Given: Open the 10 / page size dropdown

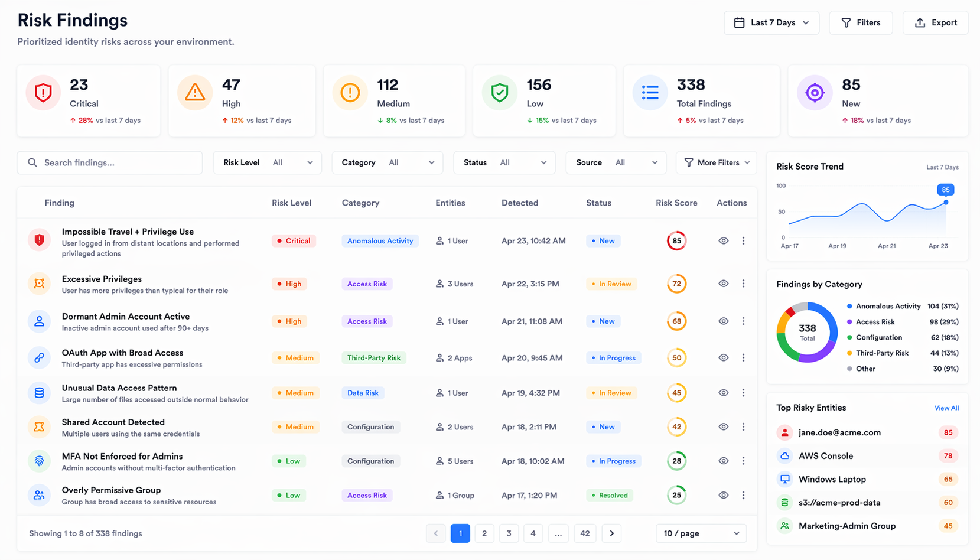Looking at the screenshot, I should click(701, 533).
